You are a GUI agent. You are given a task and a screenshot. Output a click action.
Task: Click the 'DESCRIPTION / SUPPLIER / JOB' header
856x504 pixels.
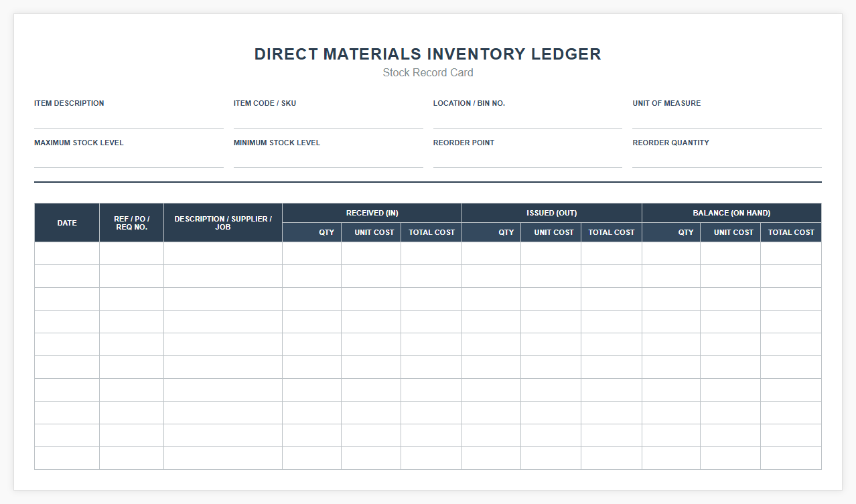pyautogui.click(x=223, y=223)
